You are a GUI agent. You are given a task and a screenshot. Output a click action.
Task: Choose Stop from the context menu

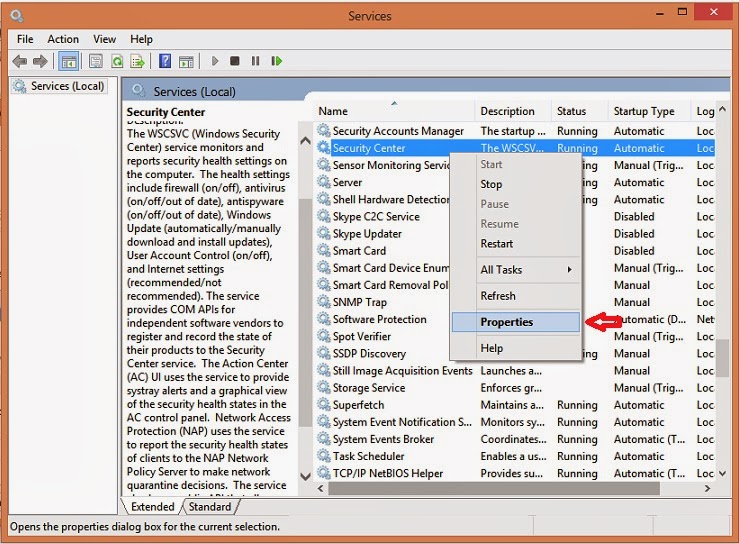point(516,184)
